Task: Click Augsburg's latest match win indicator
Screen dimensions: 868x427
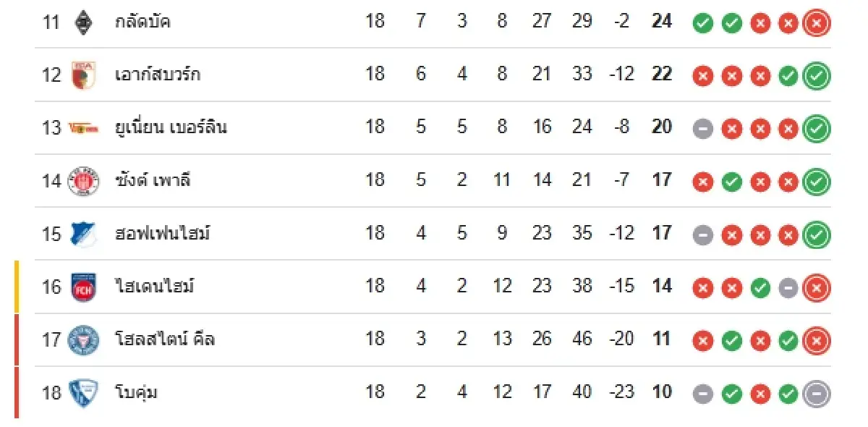Action: pos(817,76)
